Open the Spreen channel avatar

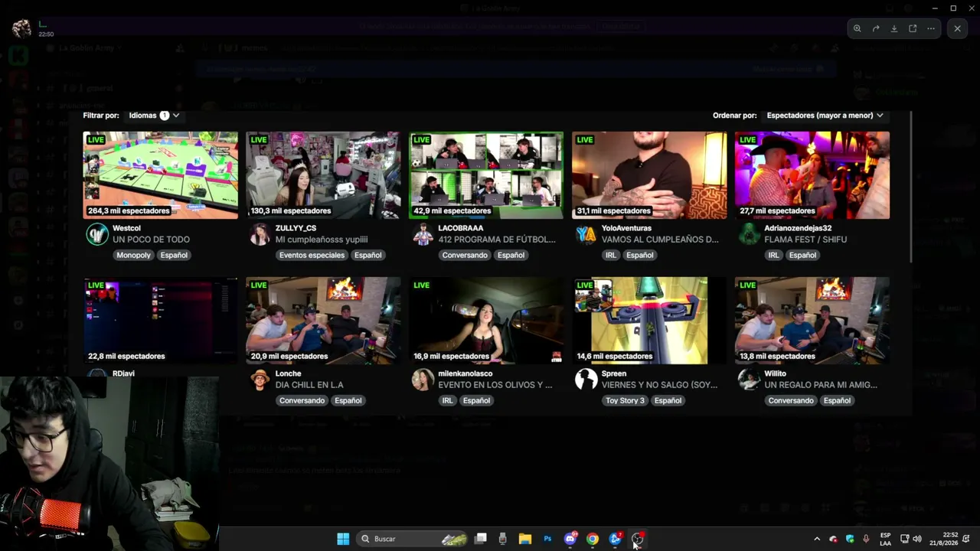586,380
